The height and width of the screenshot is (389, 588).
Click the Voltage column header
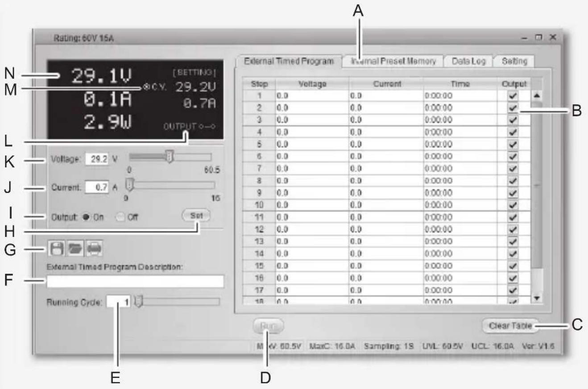(x=312, y=83)
